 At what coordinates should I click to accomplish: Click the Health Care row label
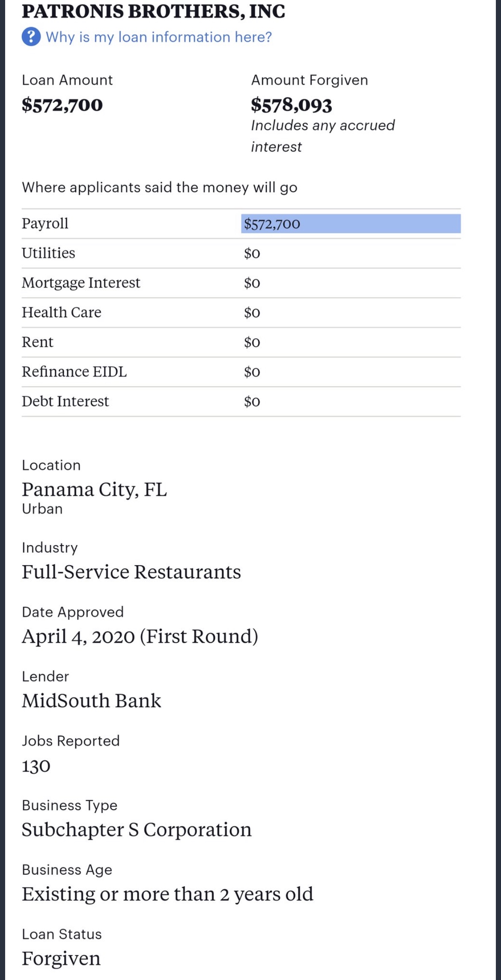click(62, 313)
